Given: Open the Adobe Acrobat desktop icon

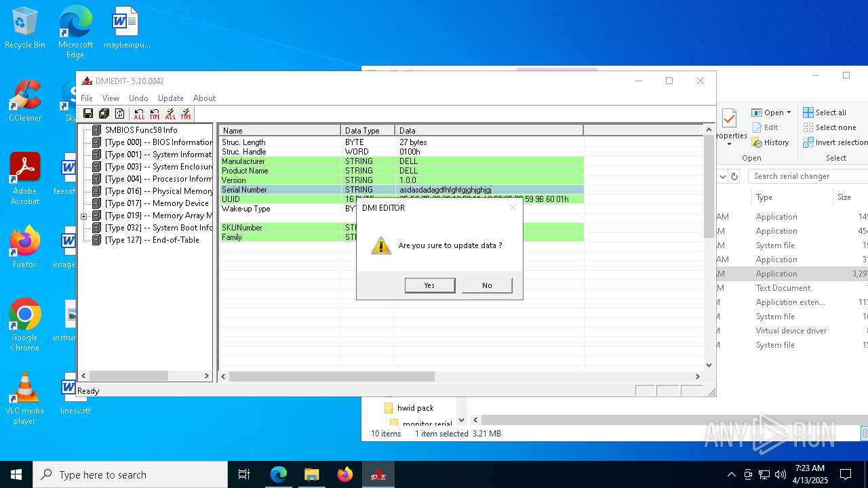Looking at the screenshot, I should (25, 178).
